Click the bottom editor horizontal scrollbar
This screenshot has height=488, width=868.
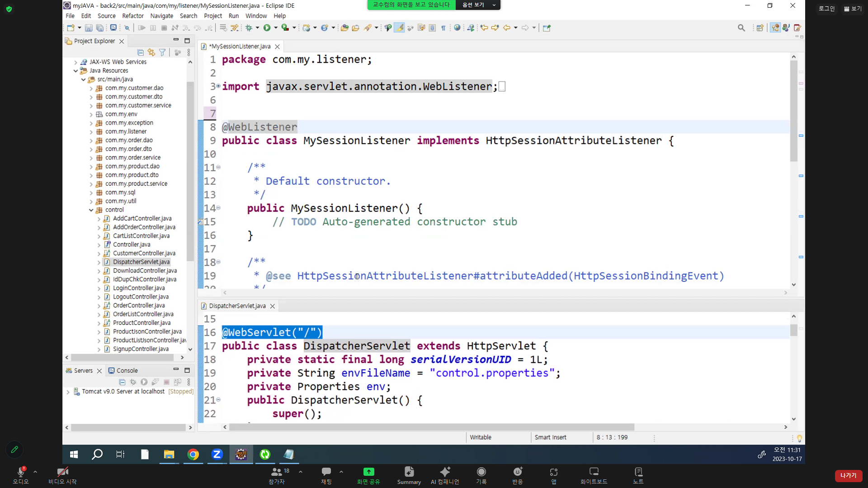(x=431, y=427)
